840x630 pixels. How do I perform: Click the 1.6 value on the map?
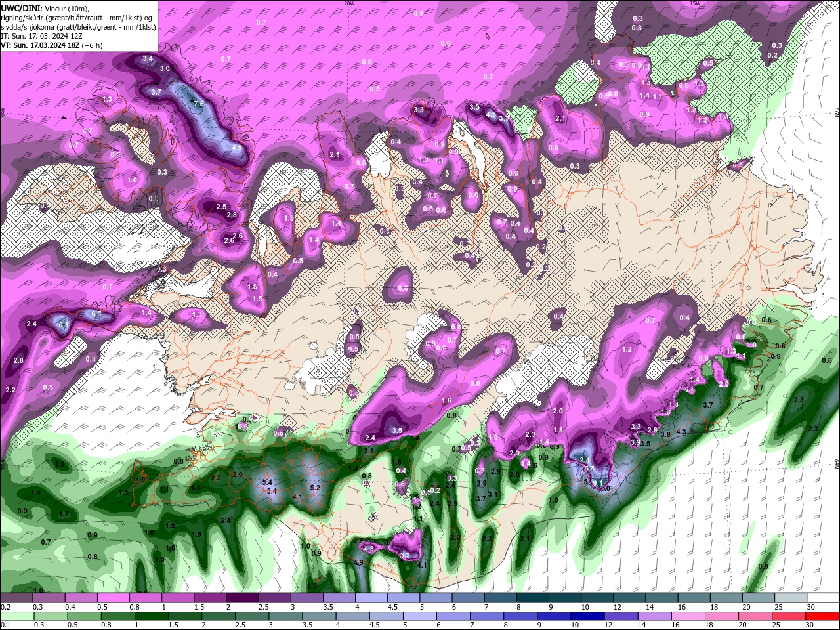tap(446, 400)
